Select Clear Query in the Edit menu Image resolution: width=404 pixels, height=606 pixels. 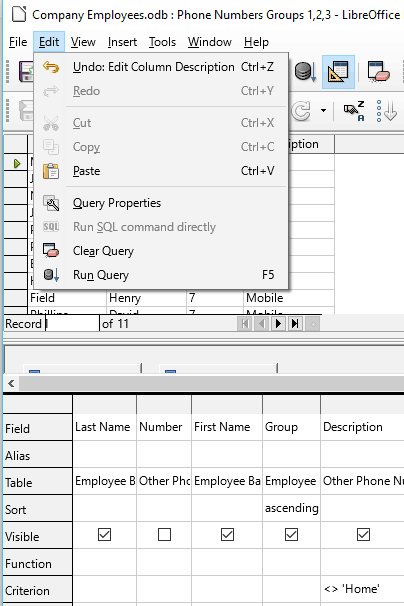tap(161, 251)
